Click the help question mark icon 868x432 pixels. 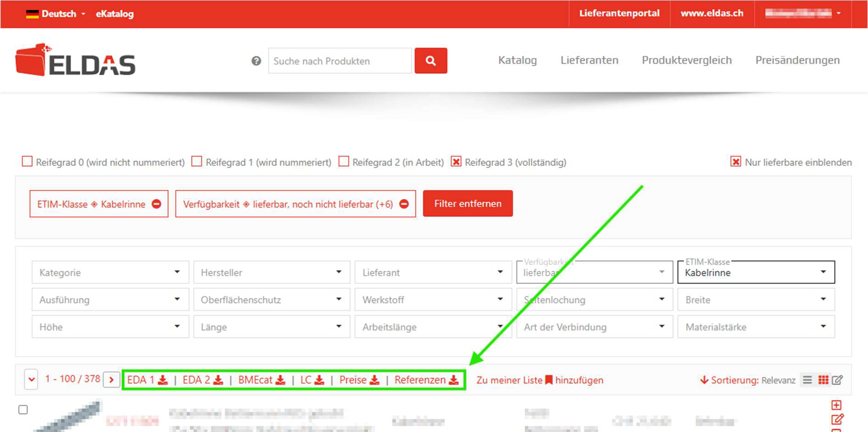256,61
